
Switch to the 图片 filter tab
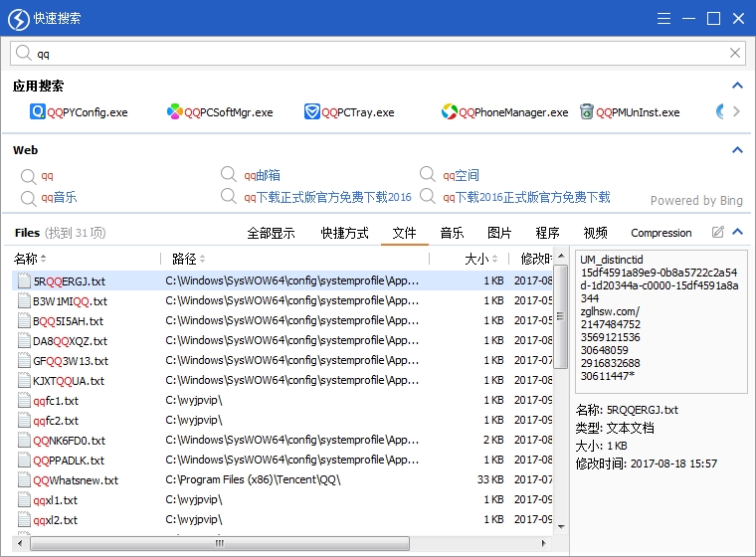pos(499,233)
